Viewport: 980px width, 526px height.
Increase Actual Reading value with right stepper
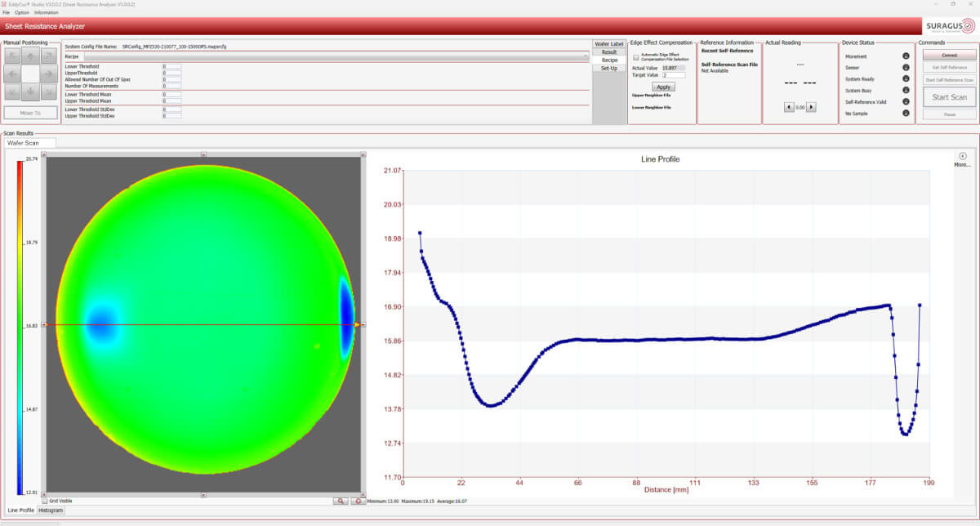click(x=810, y=107)
